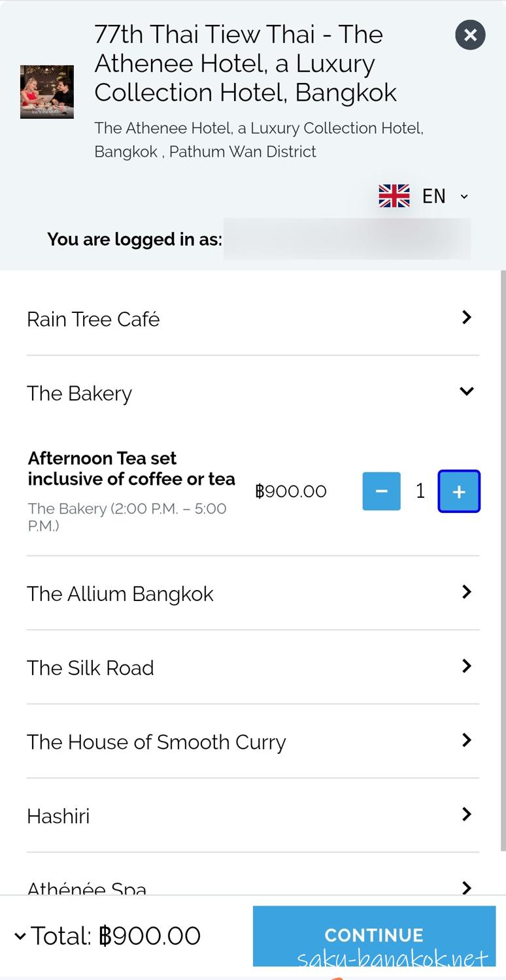Expand The Allium Bangkok chevron
This screenshot has width=506, height=980.
tap(466, 592)
